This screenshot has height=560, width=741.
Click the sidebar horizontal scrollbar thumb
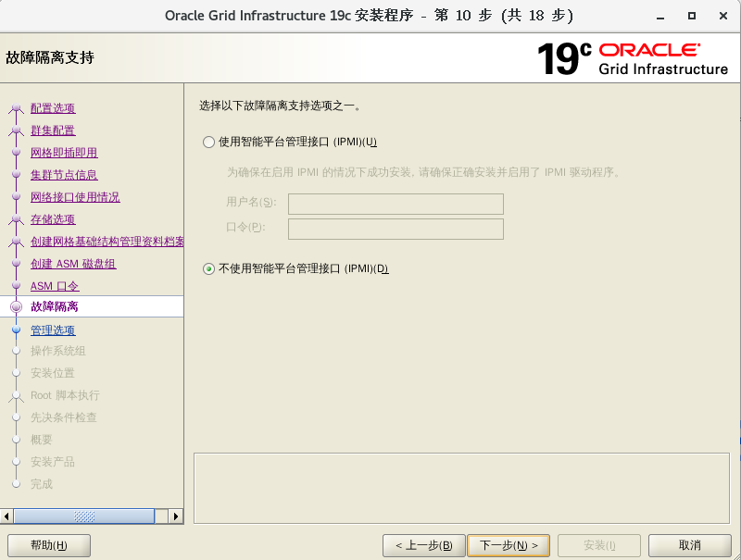click(84, 516)
